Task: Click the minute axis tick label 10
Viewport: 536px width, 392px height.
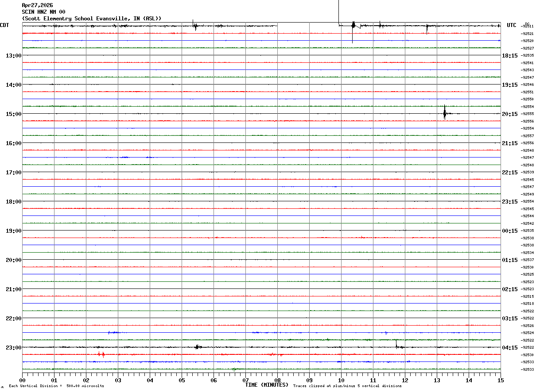Action: point(341,380)
